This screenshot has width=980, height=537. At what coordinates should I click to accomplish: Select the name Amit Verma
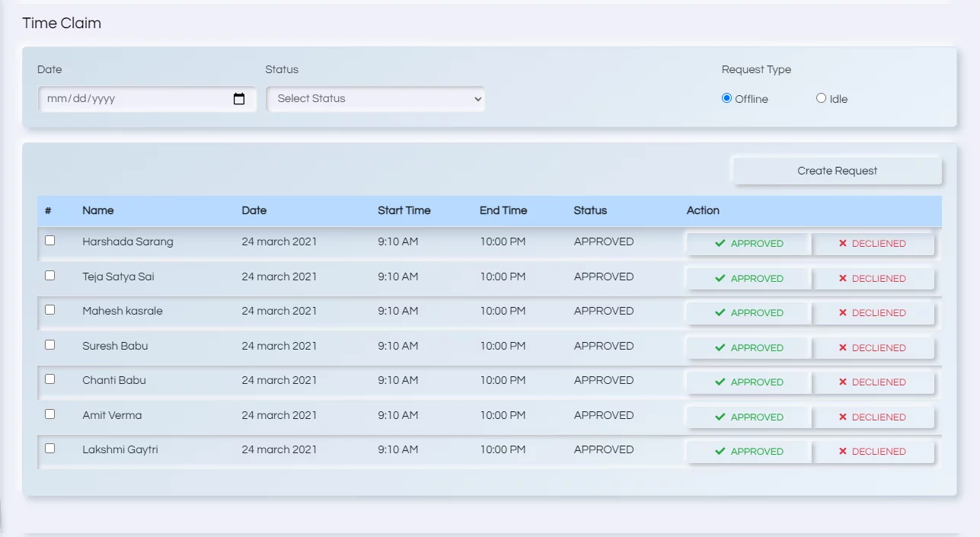point(112,415)
